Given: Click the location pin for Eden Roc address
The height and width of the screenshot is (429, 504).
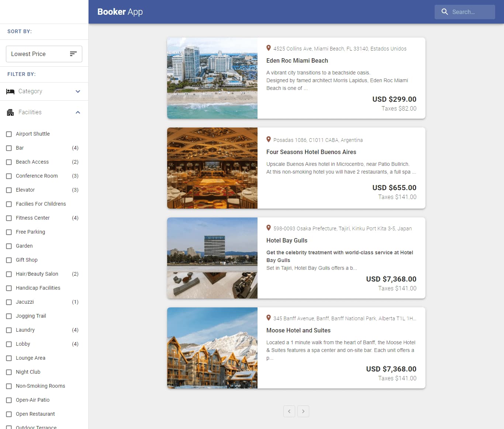Looking at the screenshot, I should [x=269, y=48].
